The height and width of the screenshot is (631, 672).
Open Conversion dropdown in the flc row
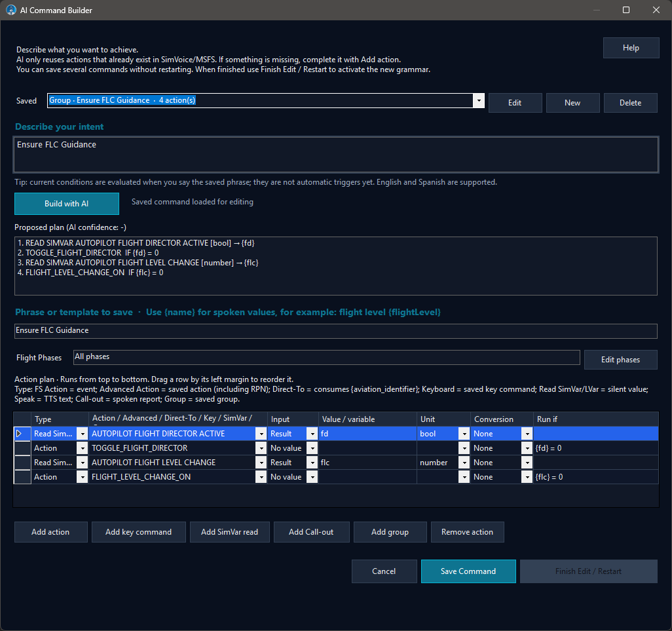527,463
